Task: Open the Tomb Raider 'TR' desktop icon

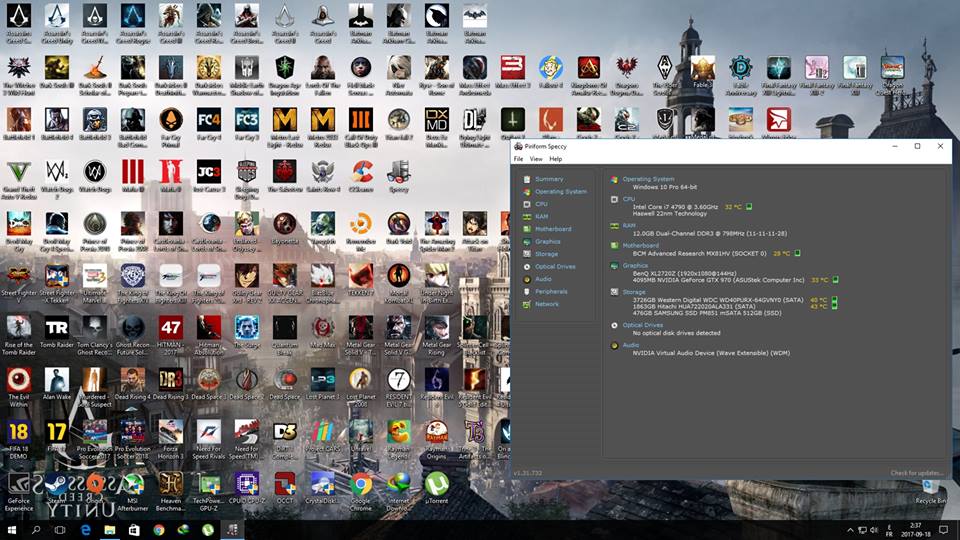Action: click(57, 332)
